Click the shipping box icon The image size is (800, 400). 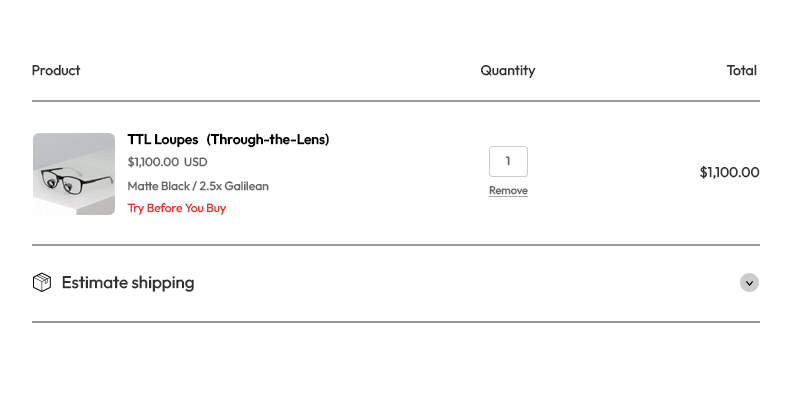pyautogui.click(x=42, y=282)
